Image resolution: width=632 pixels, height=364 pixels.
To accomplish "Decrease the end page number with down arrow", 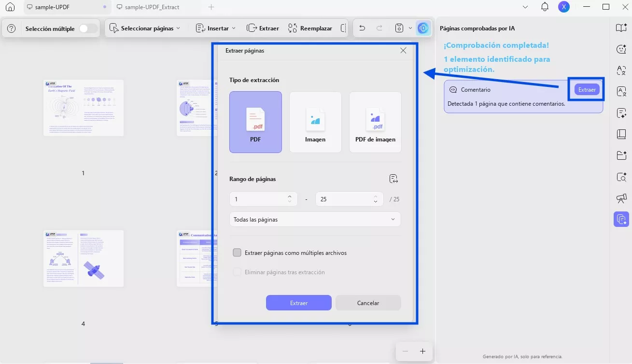I will tap(375, 202).
